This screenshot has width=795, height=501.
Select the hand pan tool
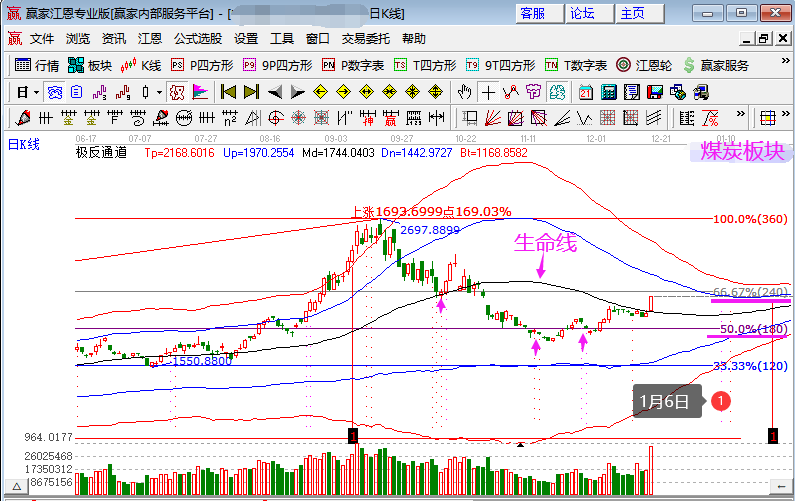pos(464,92)
